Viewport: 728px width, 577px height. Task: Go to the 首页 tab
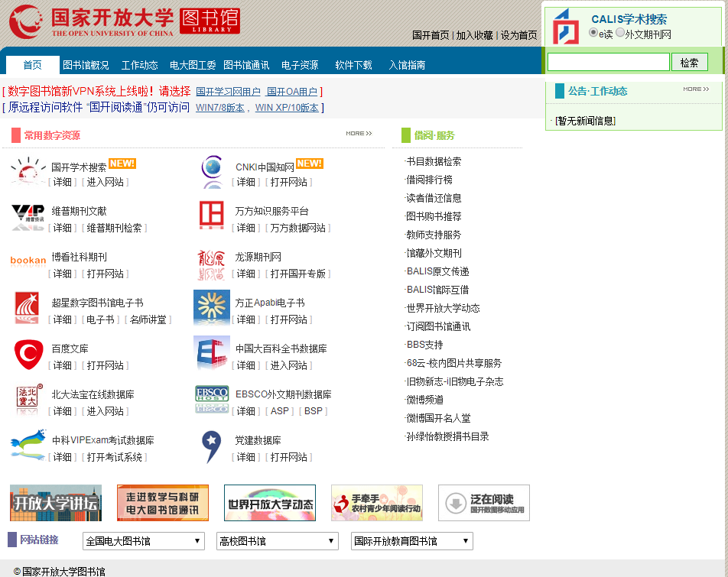pos(32,65)
